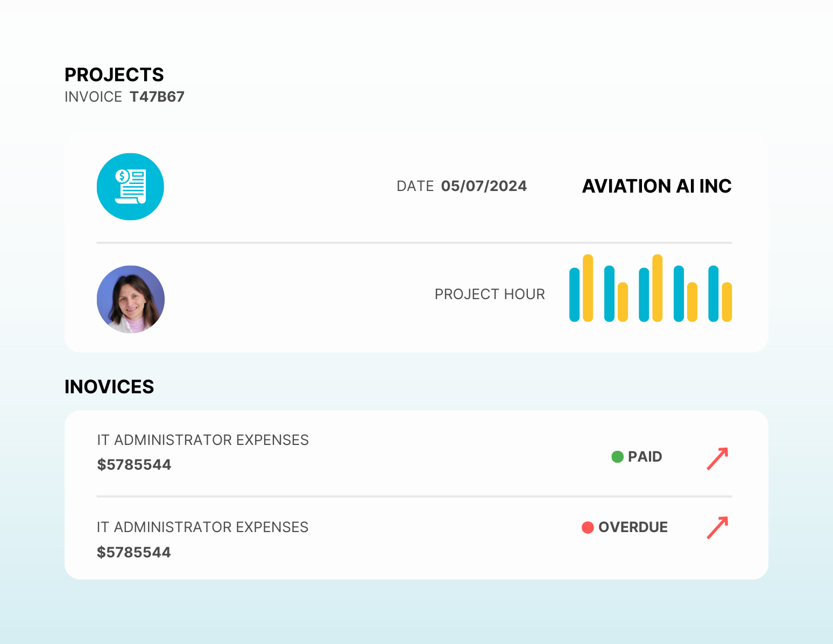Open the arrow for the OVERDUE invoice
Image resolution: width=833 pixels, height=644 pixels.
(717, 527)
